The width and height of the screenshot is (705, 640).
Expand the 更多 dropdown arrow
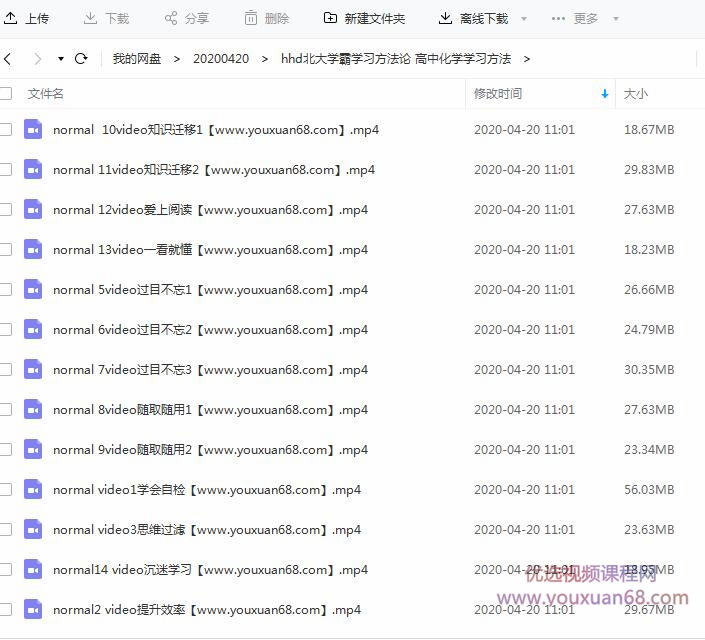[x=616, y=19]
